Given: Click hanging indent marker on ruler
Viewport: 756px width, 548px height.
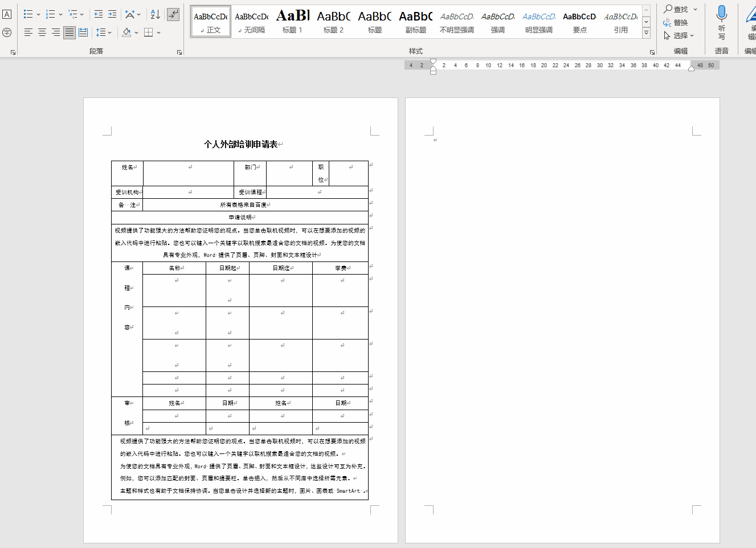Looking at the screenshot, I should pos(433,68).
